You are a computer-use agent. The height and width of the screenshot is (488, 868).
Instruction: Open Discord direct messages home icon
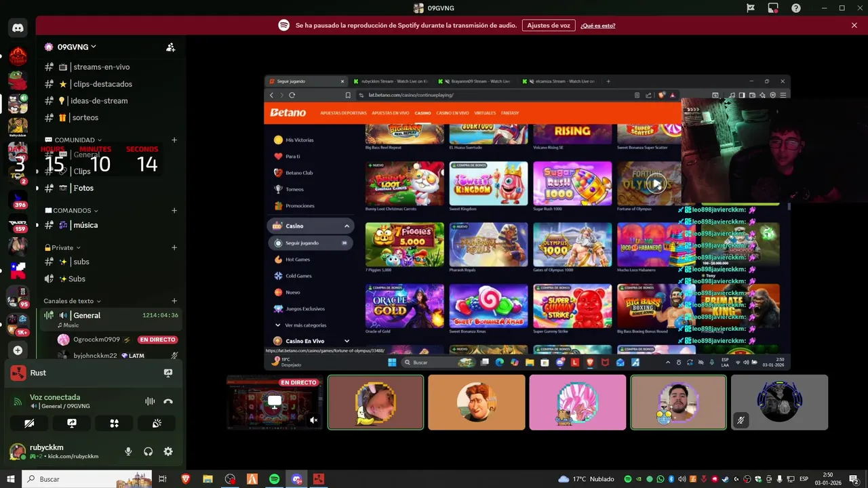[x=18, y=28]
